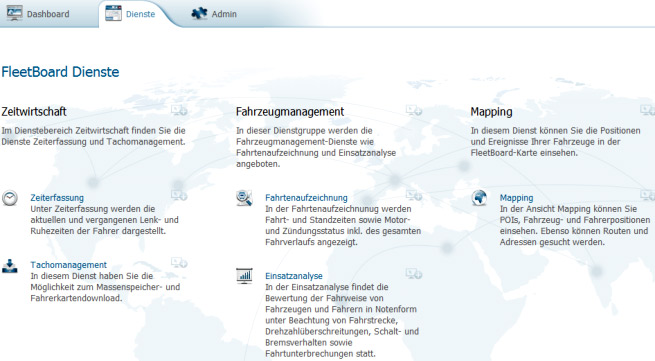The width and height of the screenshot is (655, 361).
Task: Select the Dienste tab
Action: (x=130, y=14)
